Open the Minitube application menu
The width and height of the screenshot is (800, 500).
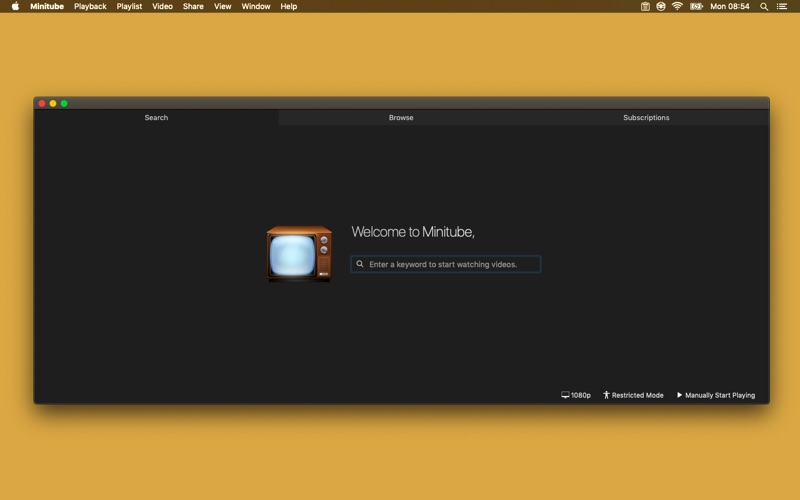coord(46,6)
